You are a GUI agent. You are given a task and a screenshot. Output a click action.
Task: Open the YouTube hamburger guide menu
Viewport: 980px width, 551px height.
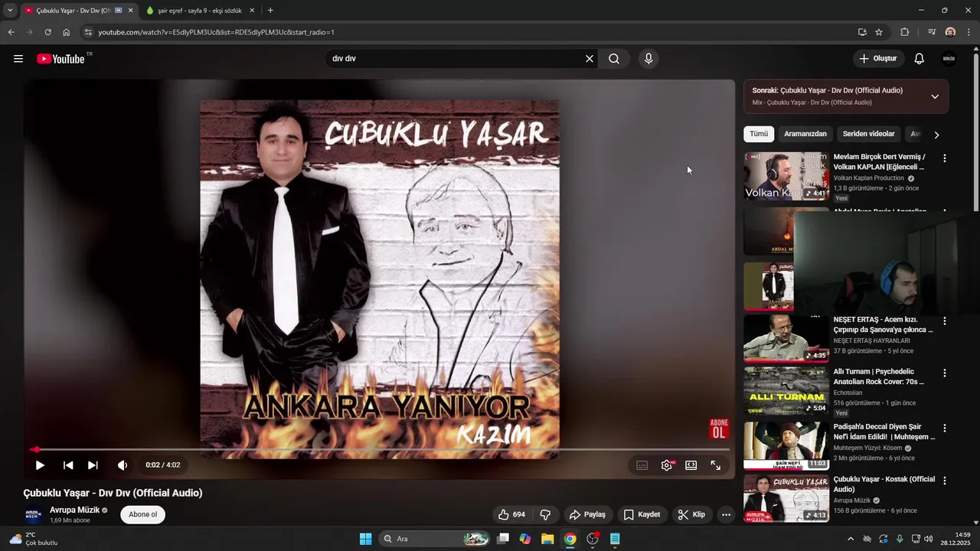pos(18,59)
